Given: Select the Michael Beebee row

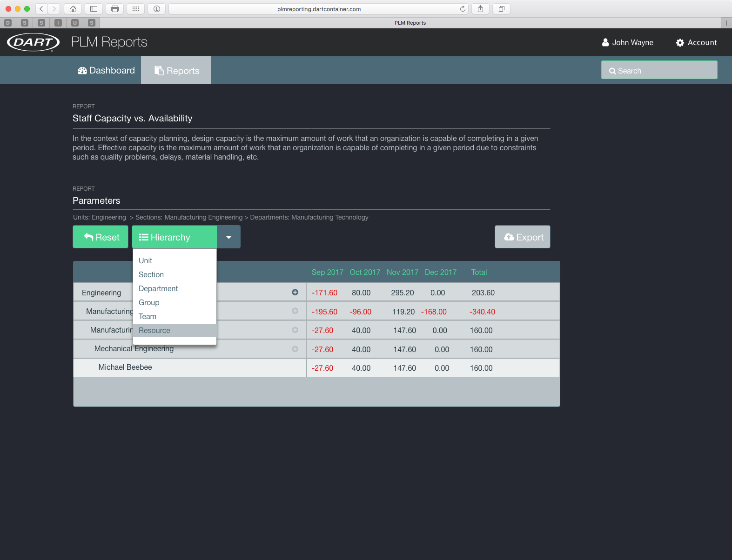Looking at the screenshot, I should tap(316, 367).
